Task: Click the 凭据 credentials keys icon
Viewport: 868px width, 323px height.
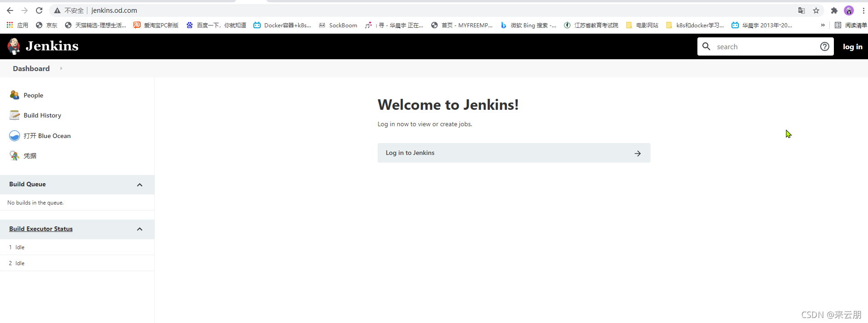Action: coord(15,156)
